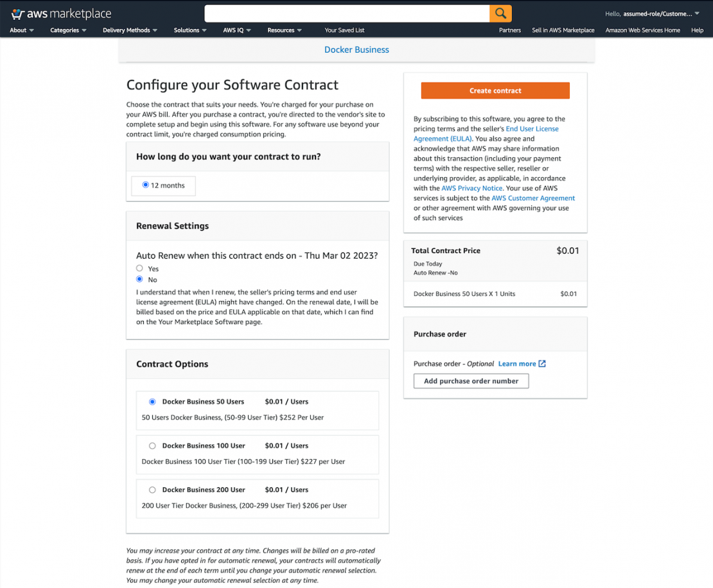Open the Partners menu item
The width and height of the screenshot is (713, 588).
tap(510, 30)
